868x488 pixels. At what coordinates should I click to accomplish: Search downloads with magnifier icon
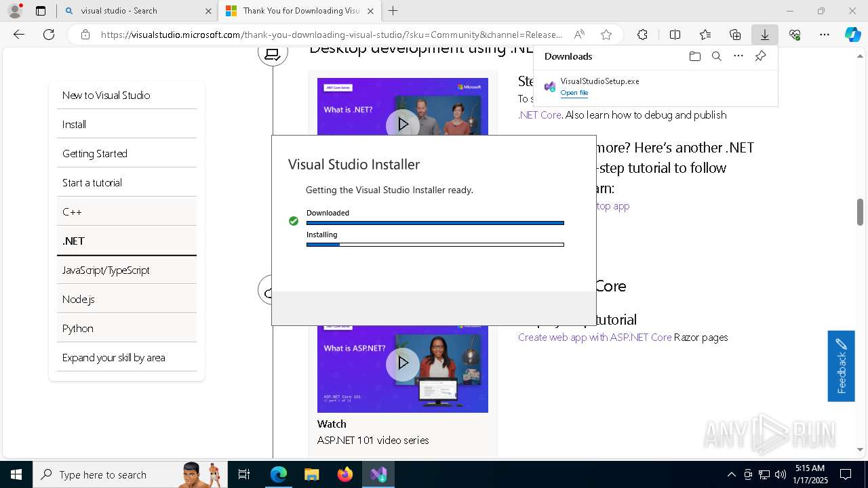(x=716, y=56)
